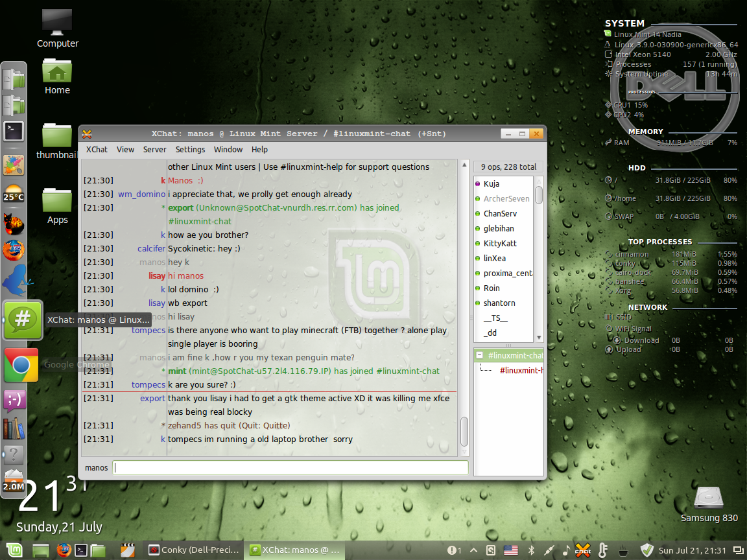
Task: Open the Help menu
Action: click(259, 150)
